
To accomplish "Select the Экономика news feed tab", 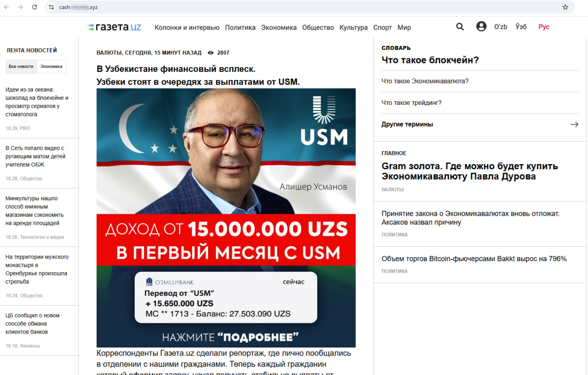I will [51, 66].
